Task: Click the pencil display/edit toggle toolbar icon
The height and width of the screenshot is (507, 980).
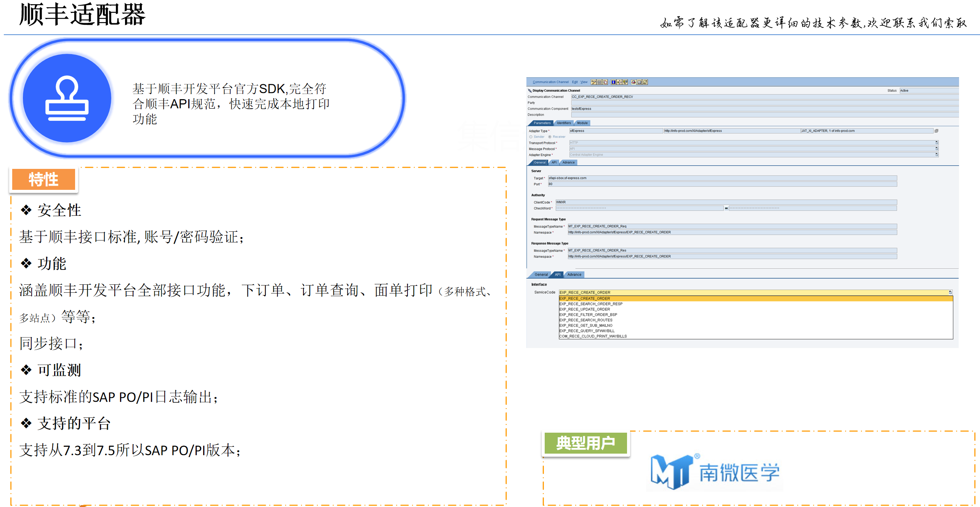Action: [x=593, y=82]
